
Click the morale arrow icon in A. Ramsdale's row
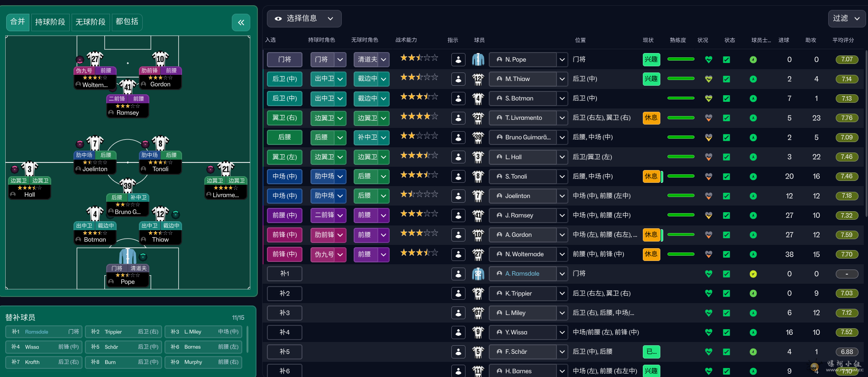click(x=753, y=274)
